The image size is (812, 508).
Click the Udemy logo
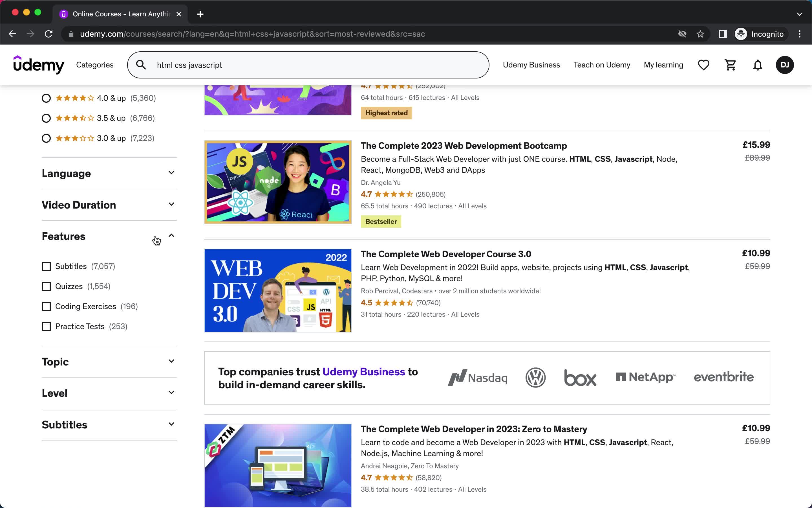pyautogui.click(x=39, y=65)
